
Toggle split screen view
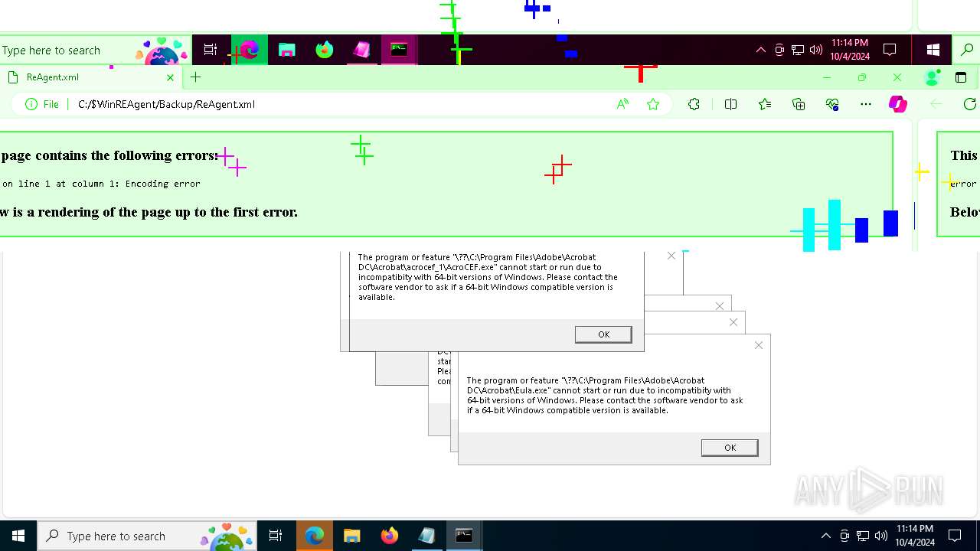pos(730,104)
